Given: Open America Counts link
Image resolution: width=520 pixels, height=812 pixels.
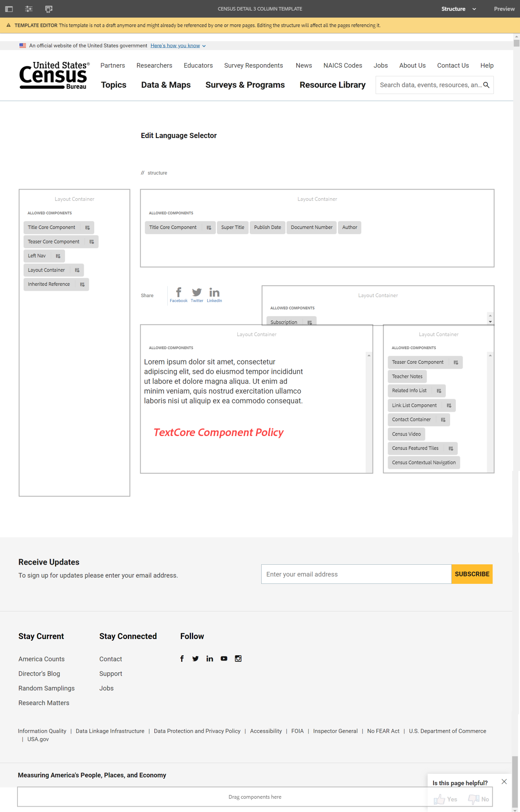Looking at the screenshot, I should tap(41, 659).
